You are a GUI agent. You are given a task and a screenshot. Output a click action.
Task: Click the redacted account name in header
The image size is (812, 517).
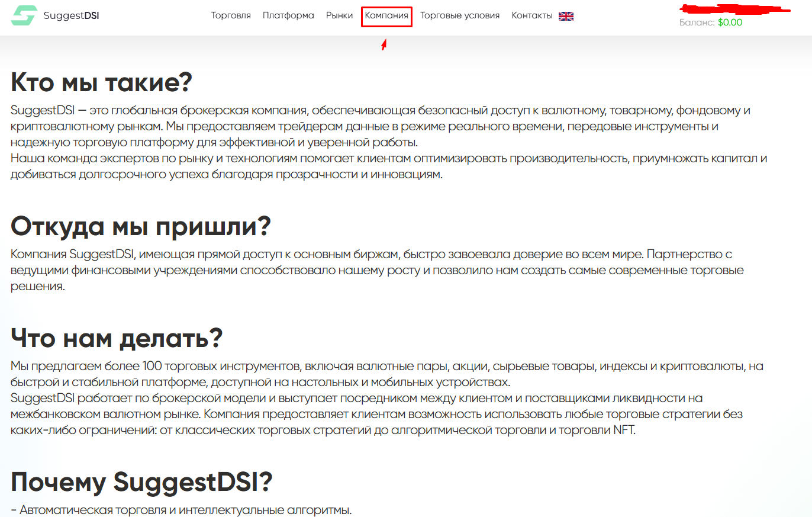(x=734, y=9)
